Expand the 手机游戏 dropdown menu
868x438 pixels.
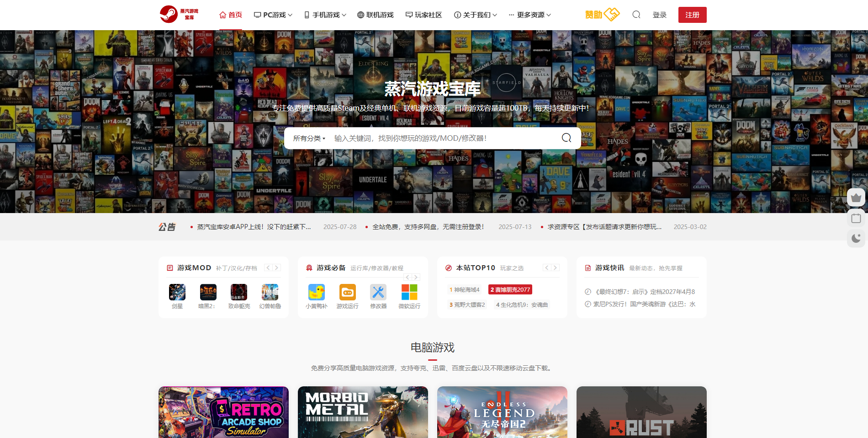(325, 15)
